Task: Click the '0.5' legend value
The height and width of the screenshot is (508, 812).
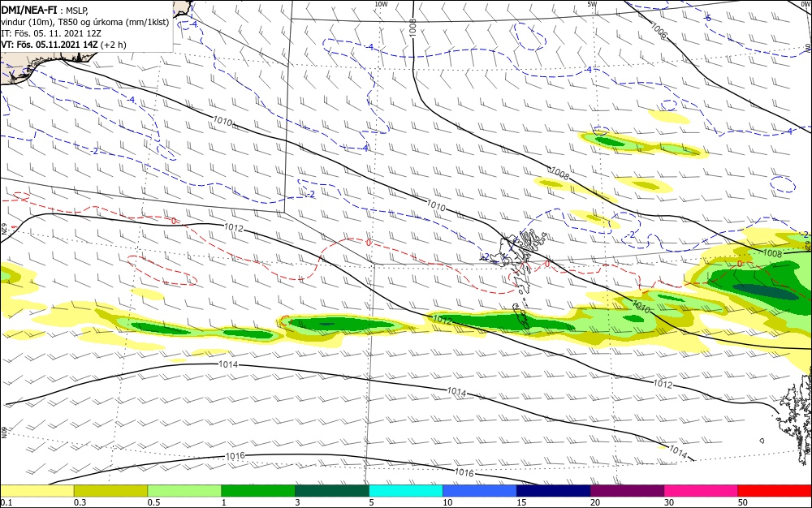Action: 153,502
